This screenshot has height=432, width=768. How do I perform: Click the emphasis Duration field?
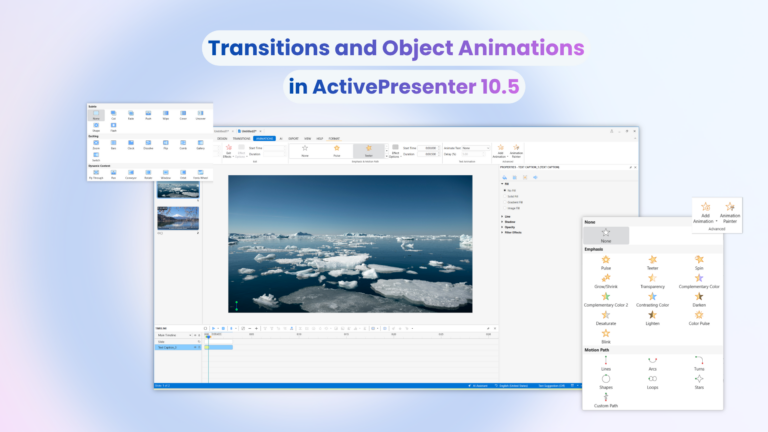[427, 154]
